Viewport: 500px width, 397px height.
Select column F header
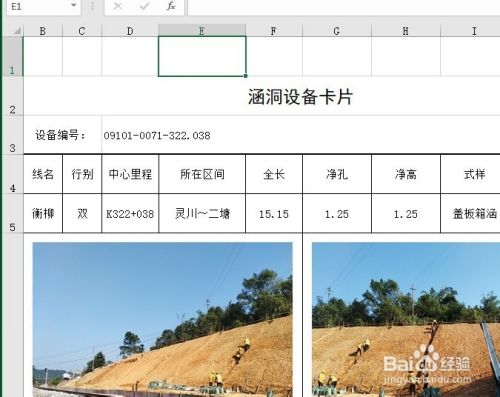coord(274,31)
